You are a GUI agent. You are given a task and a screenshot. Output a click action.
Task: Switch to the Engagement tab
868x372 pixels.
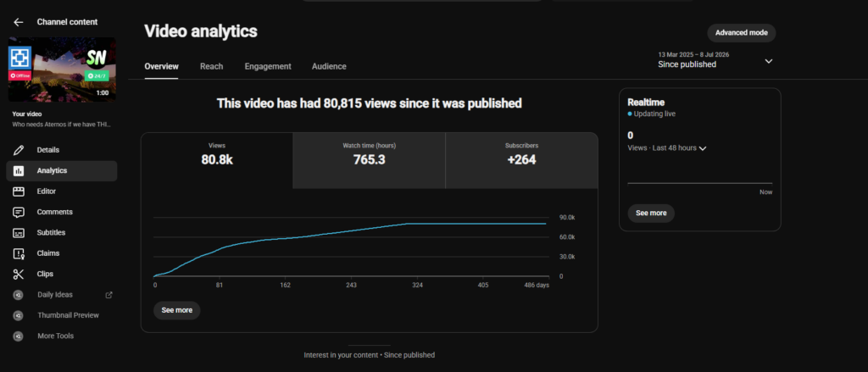268,66
